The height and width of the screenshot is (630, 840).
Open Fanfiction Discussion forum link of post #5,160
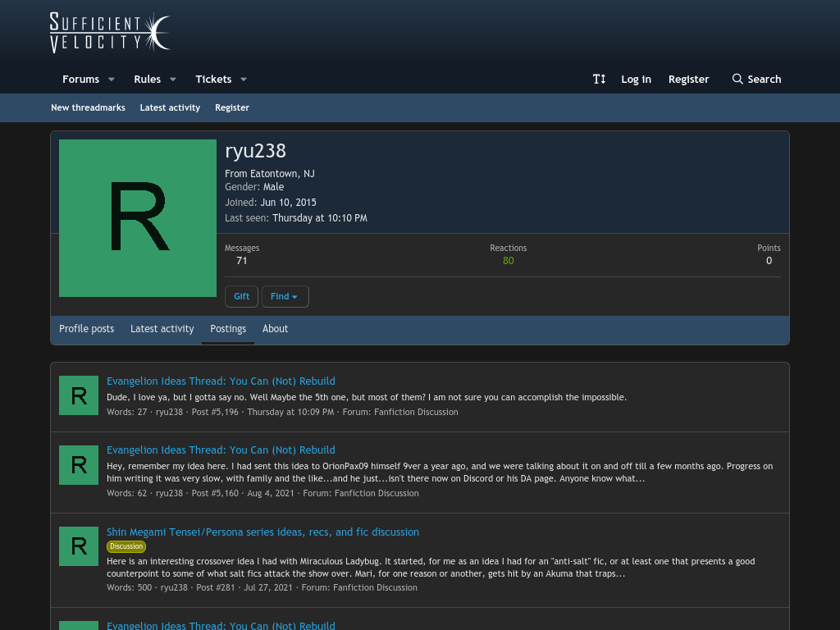pyautogui.click(x=377, y=493)
